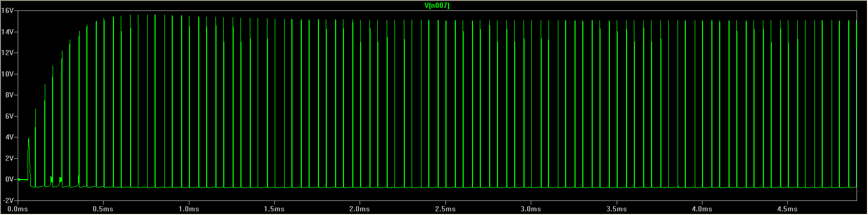This screenshot has width=868, height=215.
Task: Click the 1.0ms time axis label
Action: pyautogui.click(x=189, y=209)
